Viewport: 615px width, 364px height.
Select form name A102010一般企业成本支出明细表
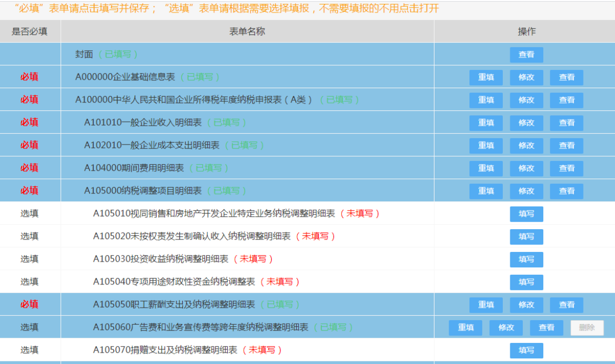coord(152,145)
